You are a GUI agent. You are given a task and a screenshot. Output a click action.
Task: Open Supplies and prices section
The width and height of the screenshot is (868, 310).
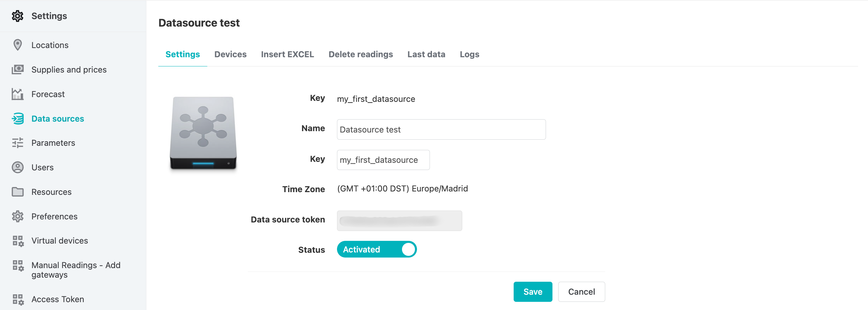point(69,69)
